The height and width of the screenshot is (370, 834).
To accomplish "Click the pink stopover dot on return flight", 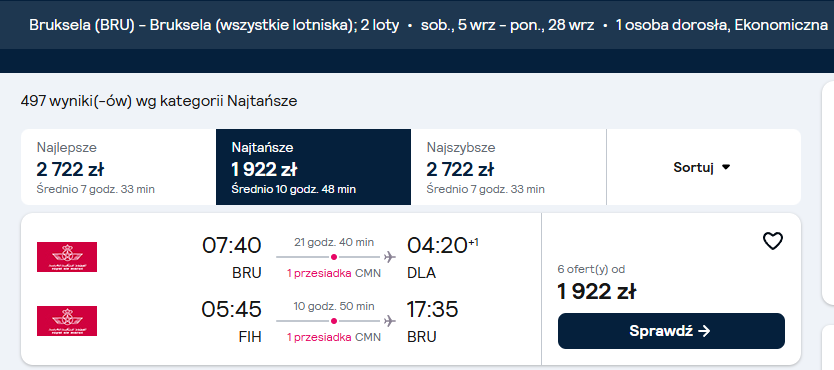I will (333, 321).
